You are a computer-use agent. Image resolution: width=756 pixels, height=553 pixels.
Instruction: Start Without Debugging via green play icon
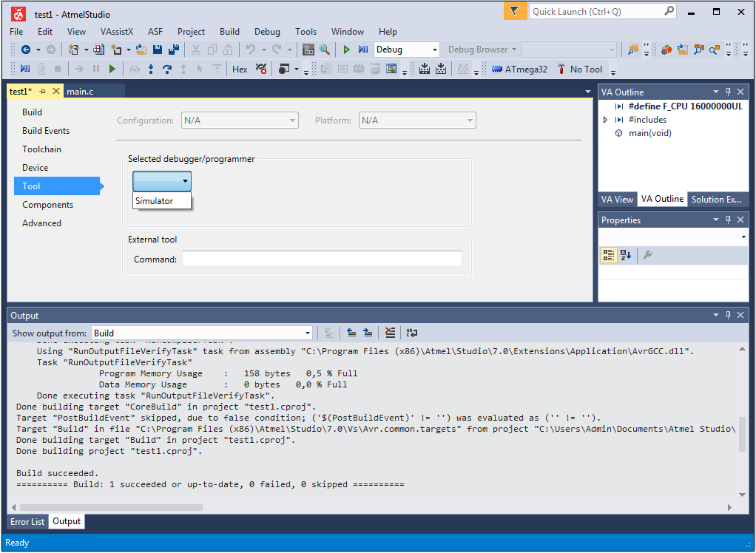(x=346, y=49)
